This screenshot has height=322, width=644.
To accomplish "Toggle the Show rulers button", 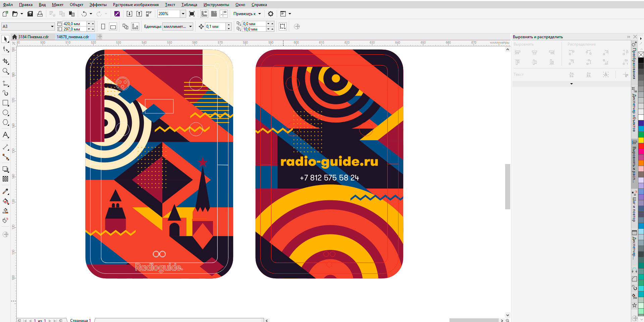I will pos(204,14).
